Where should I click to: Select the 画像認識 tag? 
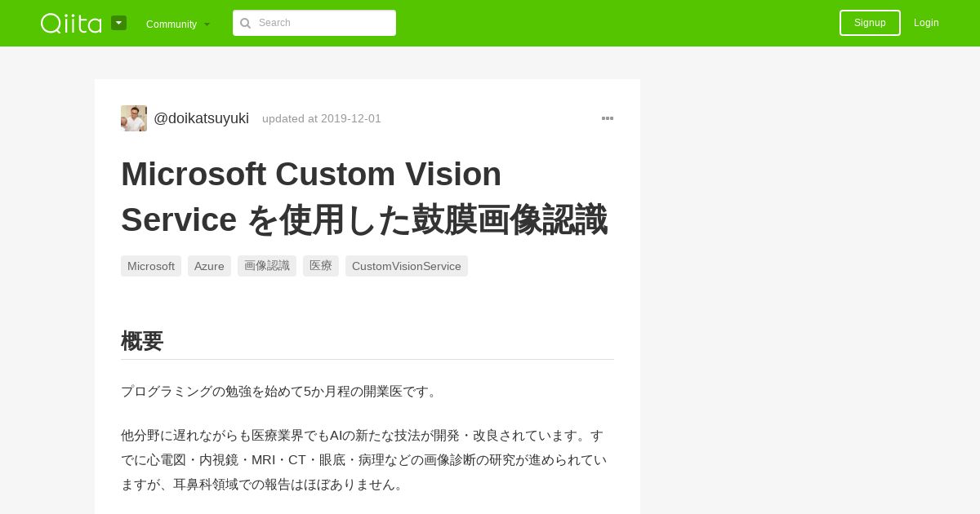pyautogui.click(x=267, y=266)
